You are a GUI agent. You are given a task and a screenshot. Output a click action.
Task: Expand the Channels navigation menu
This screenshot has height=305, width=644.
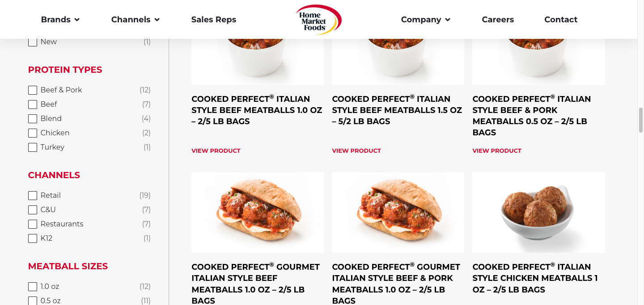tap(136, 20)
